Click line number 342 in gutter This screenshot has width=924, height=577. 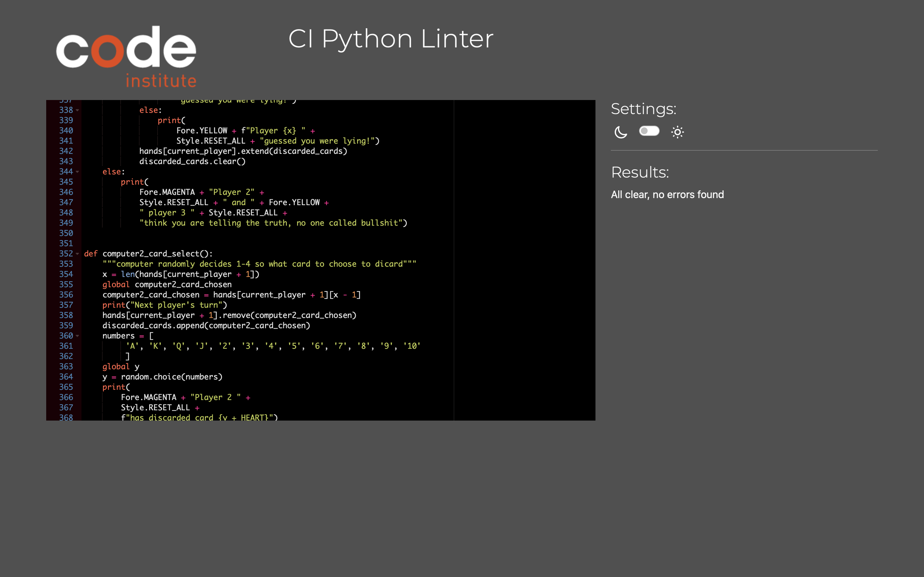pos(66,151)
